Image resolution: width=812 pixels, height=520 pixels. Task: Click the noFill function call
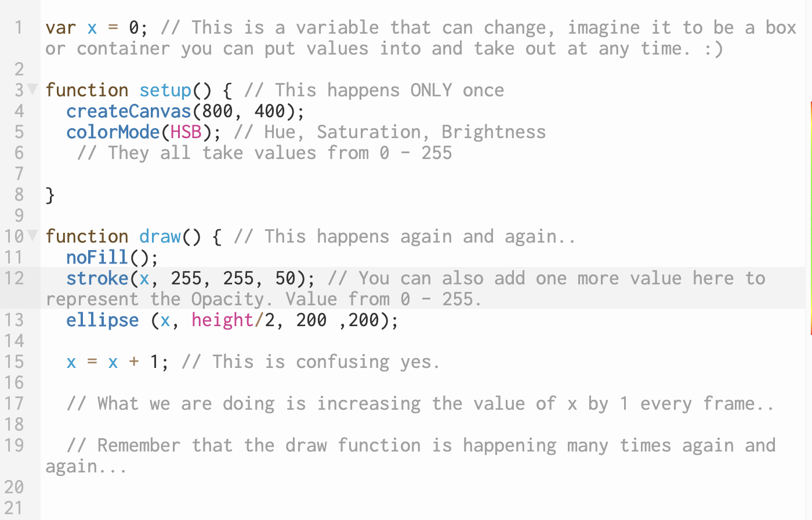[97, 257]
